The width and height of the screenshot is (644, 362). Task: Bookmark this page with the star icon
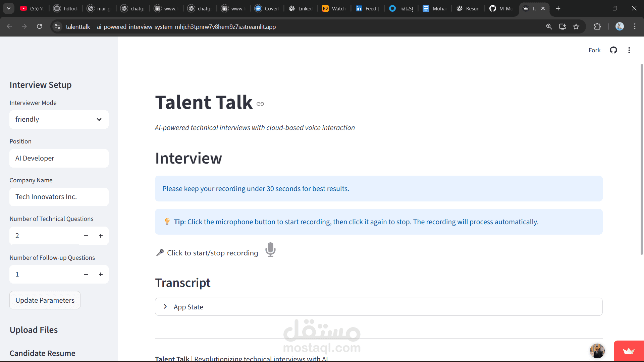[x=576, y=26]
